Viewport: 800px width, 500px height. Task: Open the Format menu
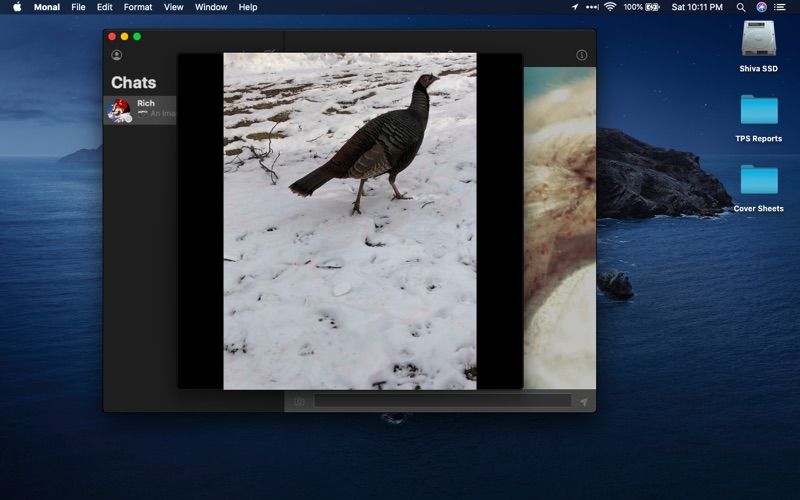tap(138, 7)
